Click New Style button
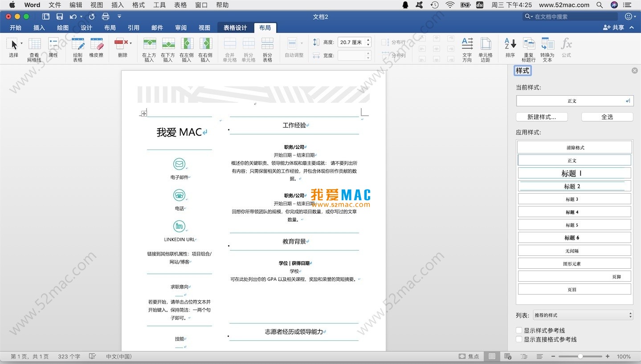 tap(542, 117)
